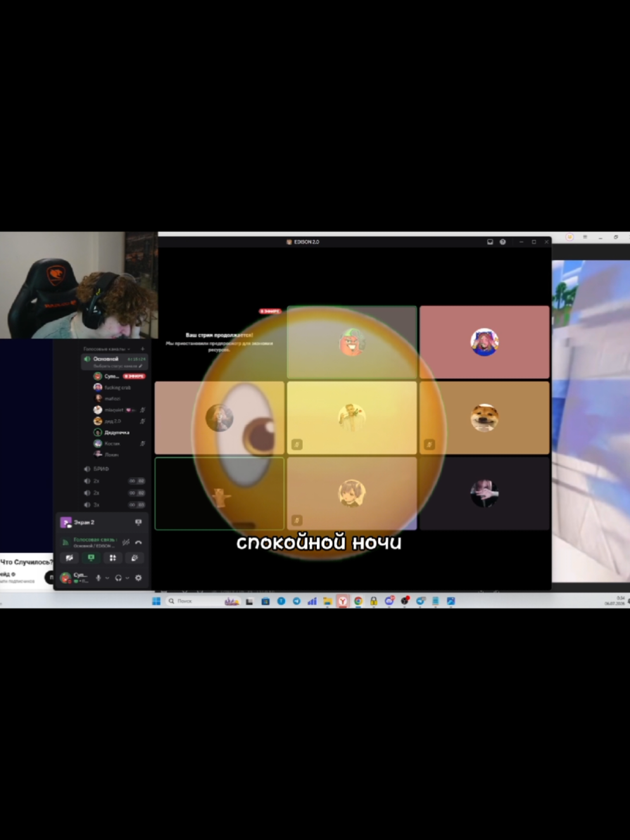Select bottom right dark participant tile
This screenshot has height=840, width=630.
485,493
